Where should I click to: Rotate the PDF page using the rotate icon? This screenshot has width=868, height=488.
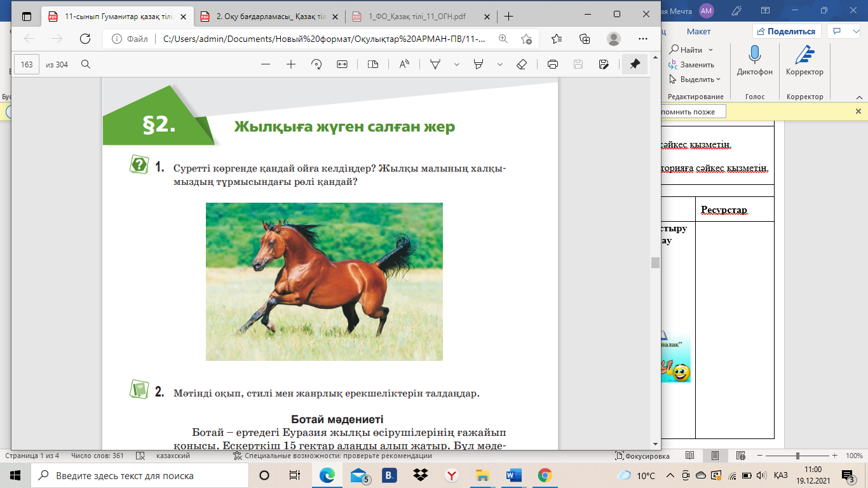[316, 64]
